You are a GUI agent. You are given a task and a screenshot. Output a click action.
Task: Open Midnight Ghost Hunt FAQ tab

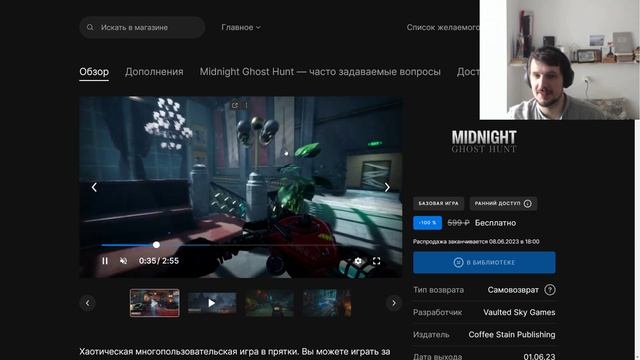coord(320,72)
